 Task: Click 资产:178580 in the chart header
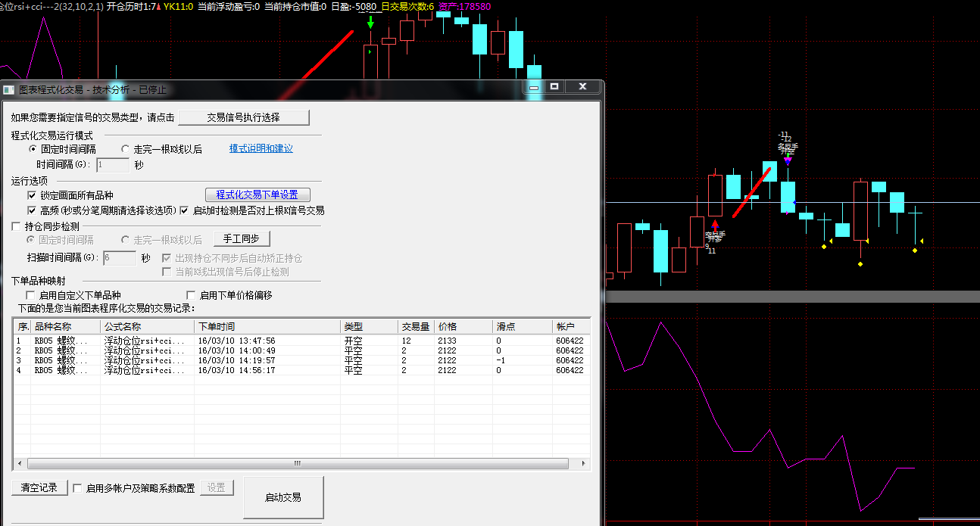[464, 6]
